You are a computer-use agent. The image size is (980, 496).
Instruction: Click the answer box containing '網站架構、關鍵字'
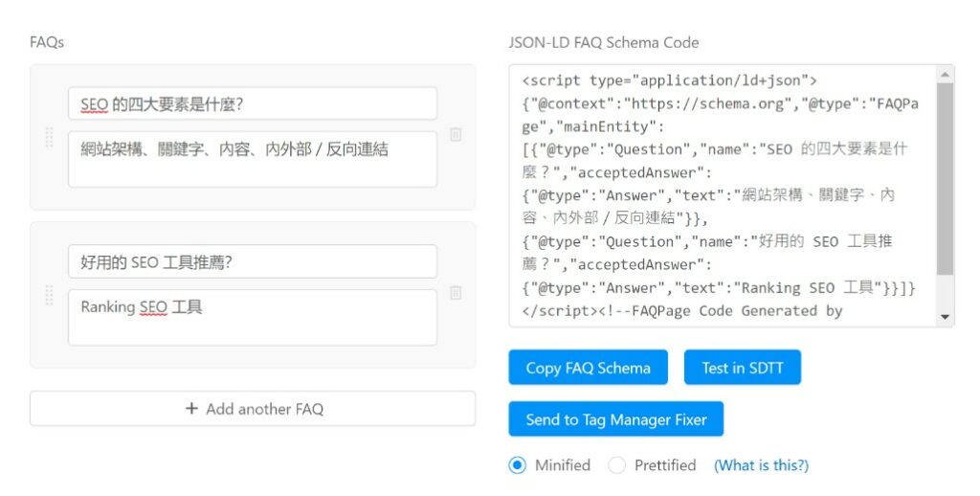click(253, 159)
